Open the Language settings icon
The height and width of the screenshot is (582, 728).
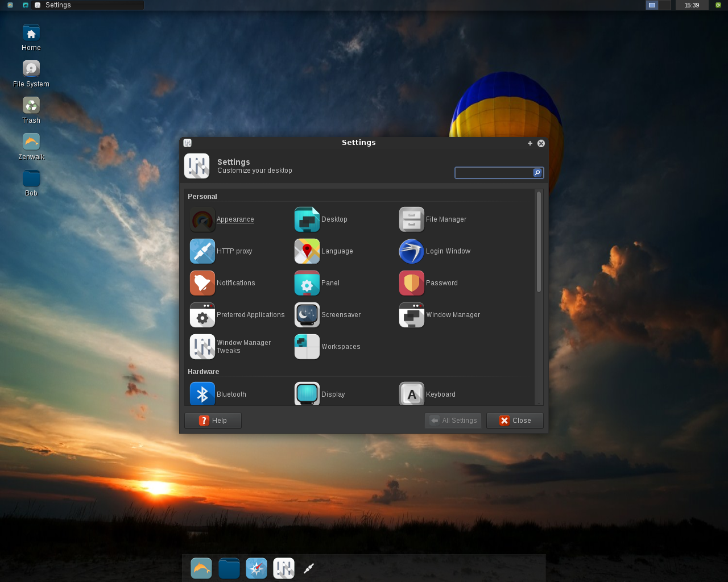[307, 251]
